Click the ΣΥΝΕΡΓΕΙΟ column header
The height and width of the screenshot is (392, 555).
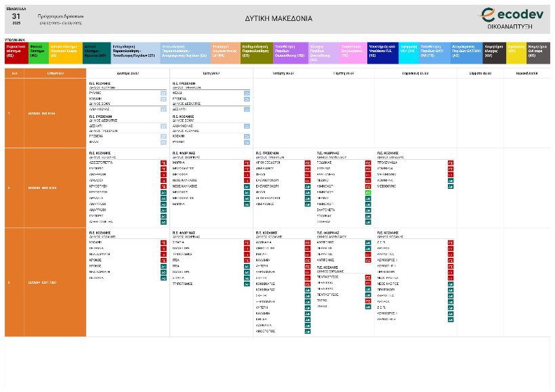click(x=55, y=74)
